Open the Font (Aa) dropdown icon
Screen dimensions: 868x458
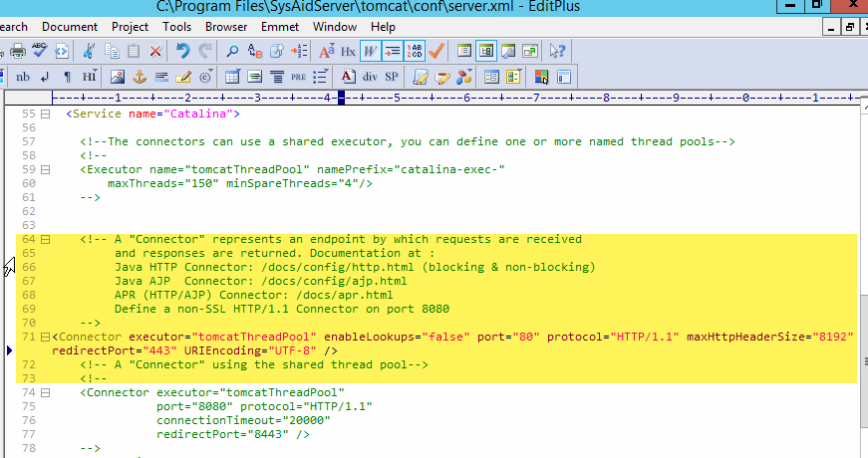[327, 51]
